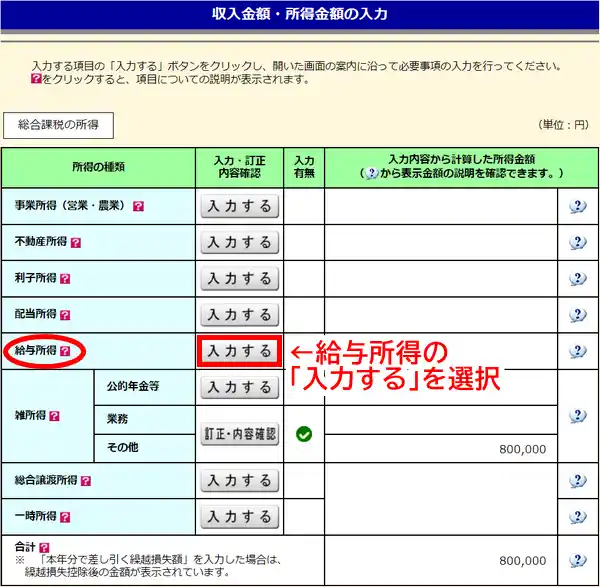Click the 入力有無 column header
Screen dimensions: 600x587
(x=304, y=167)
